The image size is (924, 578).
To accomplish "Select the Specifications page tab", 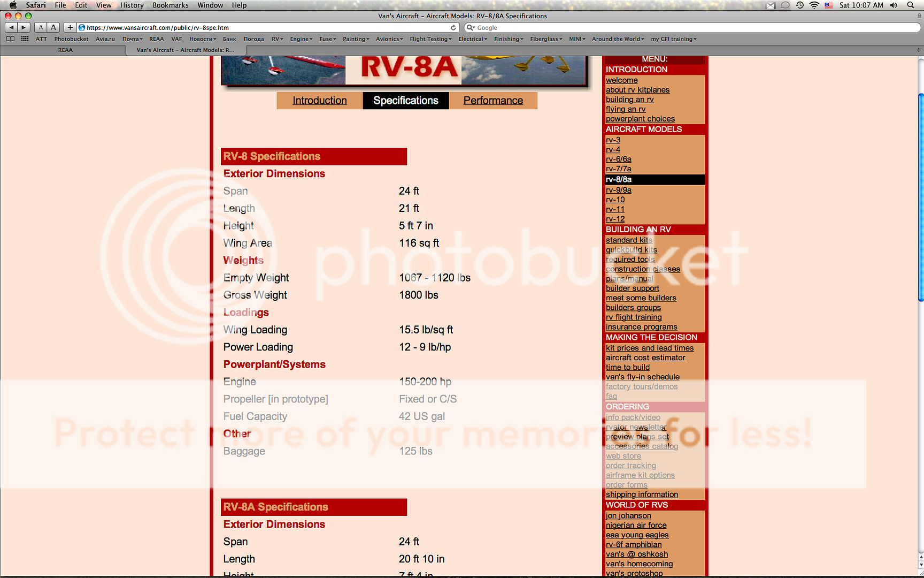I will click(x=406, y=101).
